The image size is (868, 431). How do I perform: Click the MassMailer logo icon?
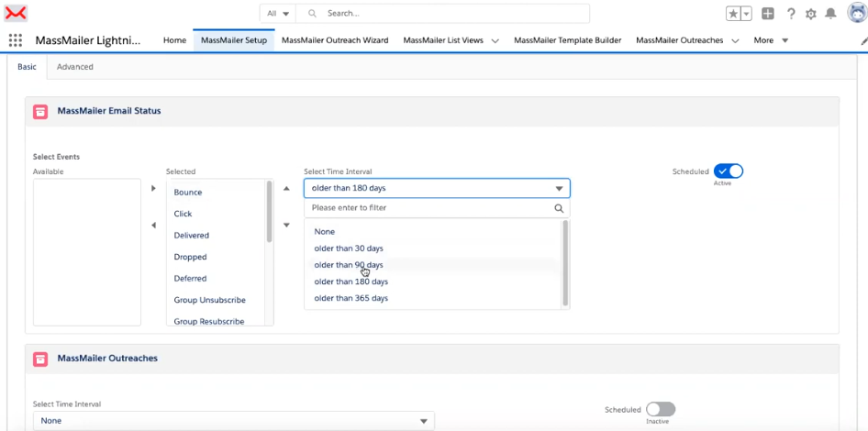[16, 13]
